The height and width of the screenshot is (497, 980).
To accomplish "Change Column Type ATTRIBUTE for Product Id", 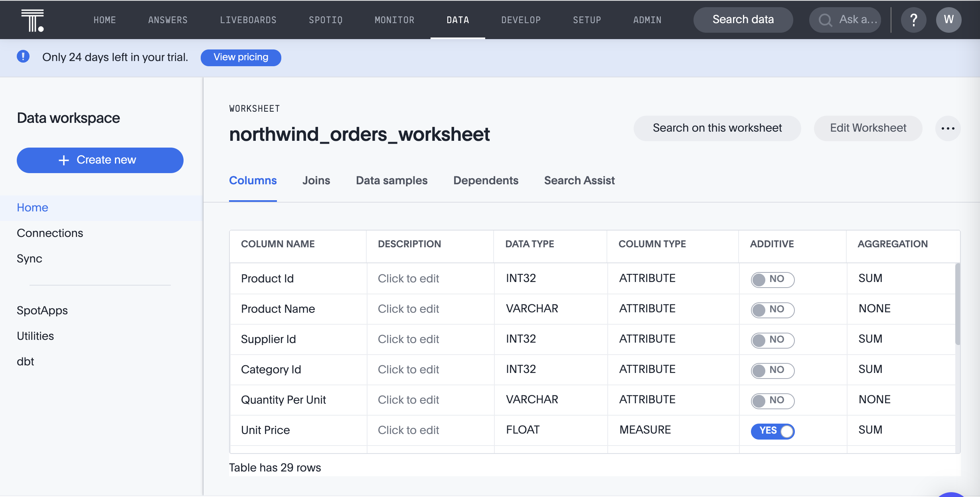I will [647, 278].
